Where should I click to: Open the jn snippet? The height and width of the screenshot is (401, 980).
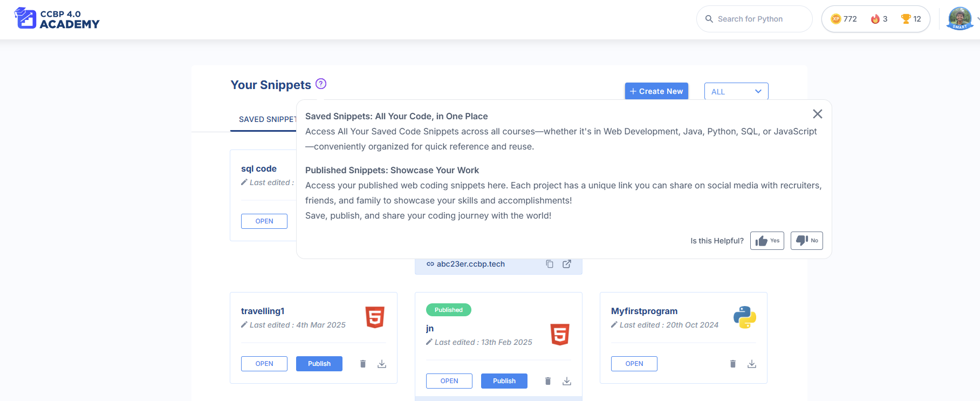[449, 381]
